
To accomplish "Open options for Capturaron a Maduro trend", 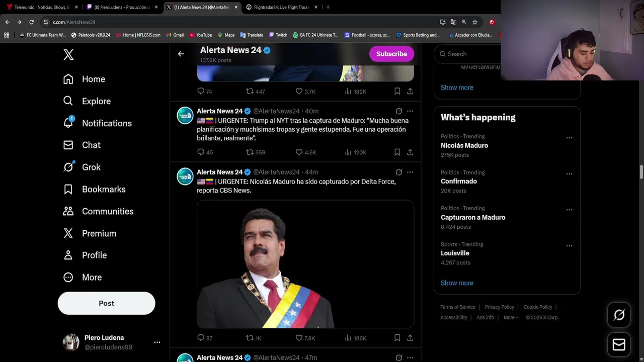I will [569, 210].
